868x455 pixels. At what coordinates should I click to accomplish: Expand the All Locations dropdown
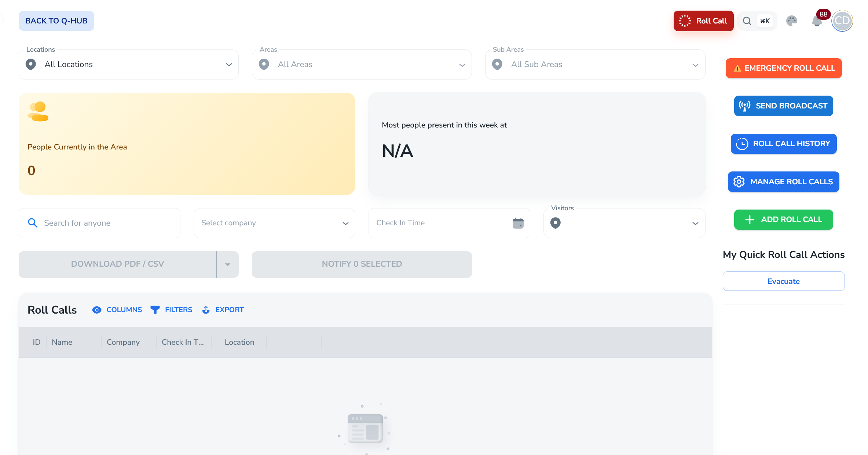pyautogui.click(x=229, y=64)
